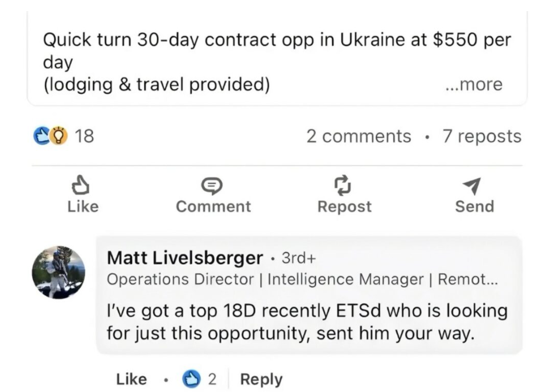Click the blue thumbs-up icon on the comment

pos(191,379)
